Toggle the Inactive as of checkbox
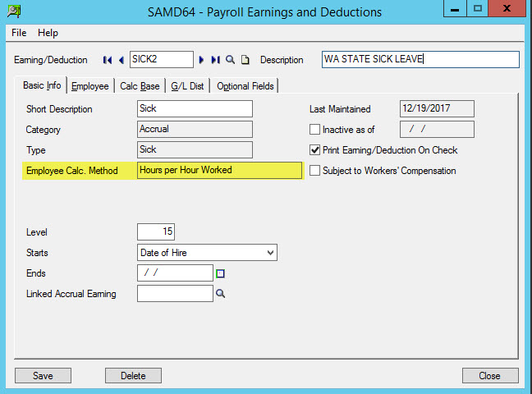 pyautogui.click(x=314, y=130)
